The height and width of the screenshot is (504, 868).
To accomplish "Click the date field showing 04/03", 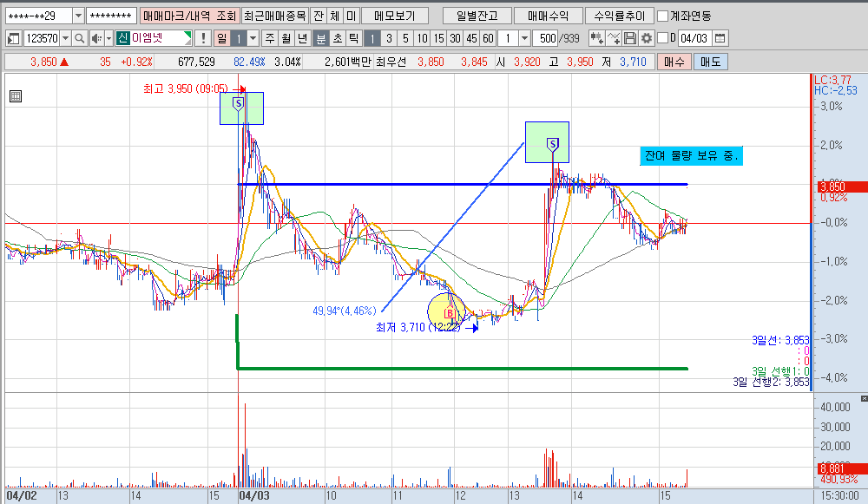I will 694,38.
